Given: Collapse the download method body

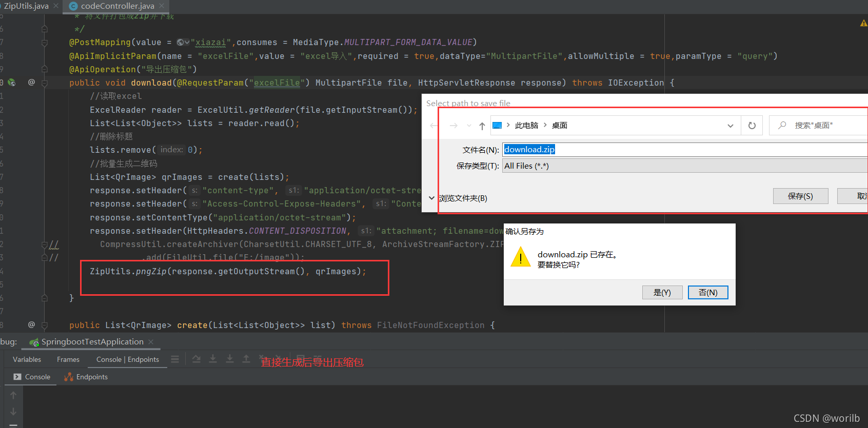Looking at the screenshot, I should [x=45, y=83].
